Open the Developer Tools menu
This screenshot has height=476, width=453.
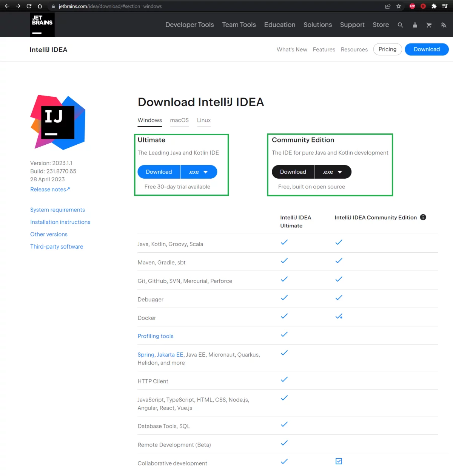[x=190, y=25]
